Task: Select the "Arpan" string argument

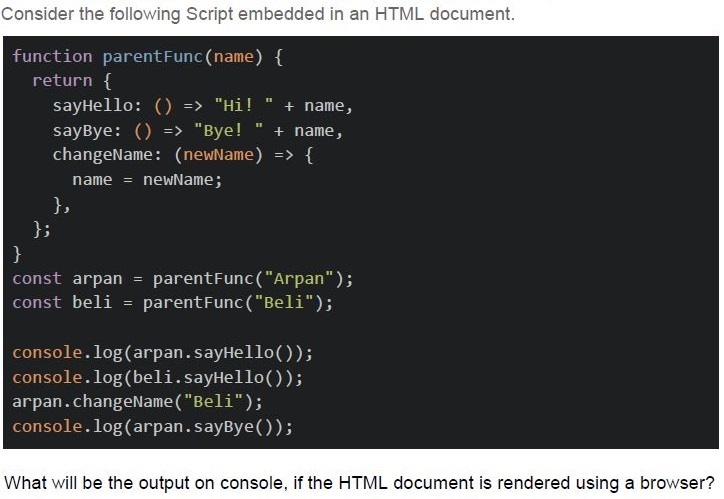Action: point(299,278)
